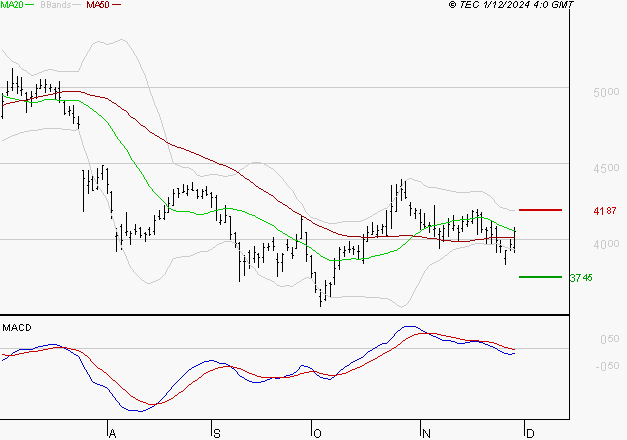Click the green 37.45 support value

tap(581, 278)
